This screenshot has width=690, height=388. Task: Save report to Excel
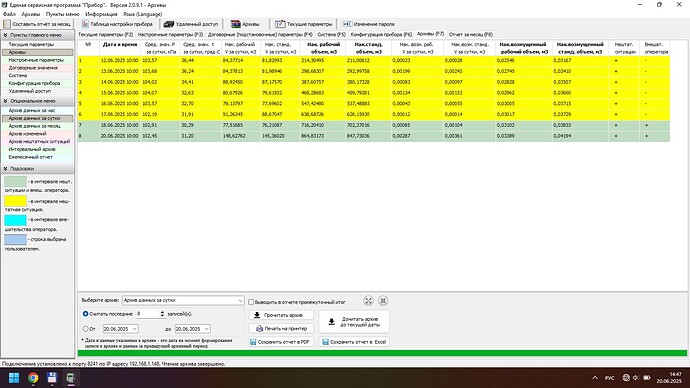coord(354,342)
